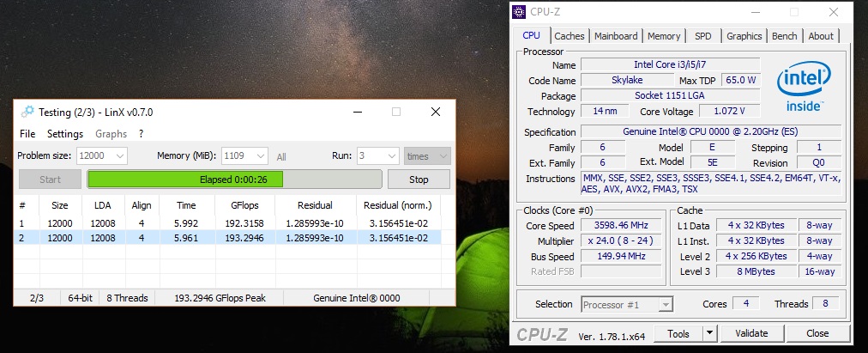Click the Specification field in CPU-Z
The height and width of the screenshot is (353, 868).
(x=711, y=132)
